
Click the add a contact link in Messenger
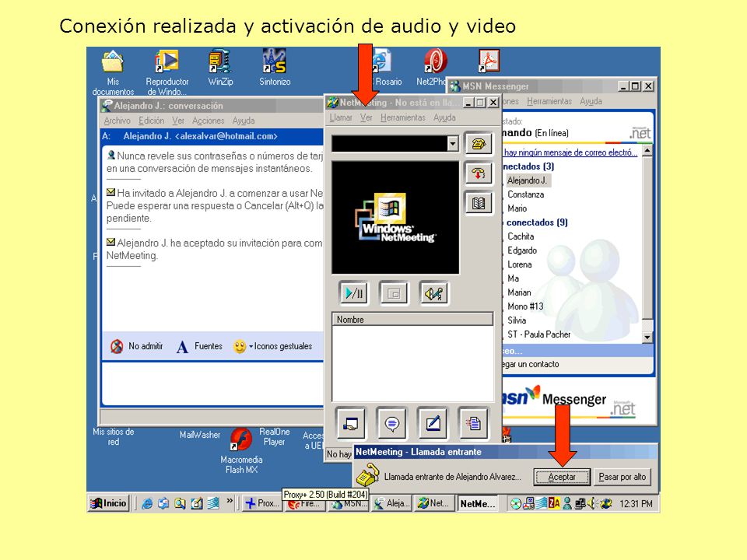530,364
